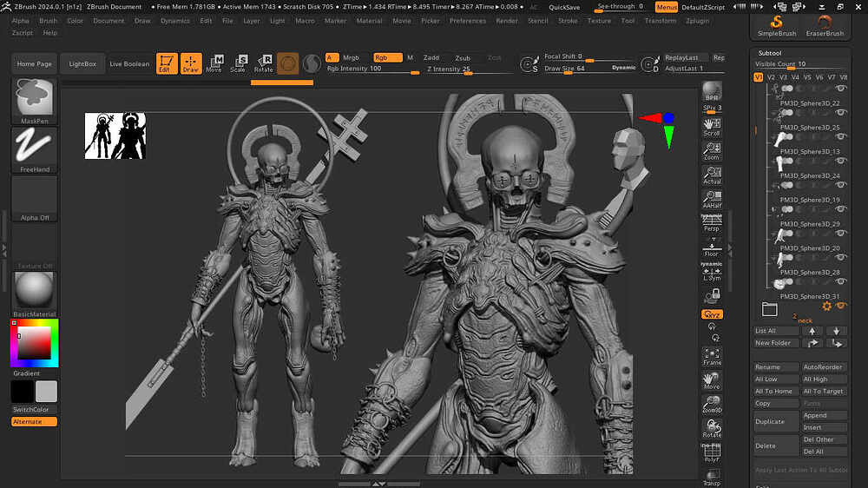The width and height of the screenshot is (868, 488).
Task: Click the Actual size icon
Action: point(712,175)
